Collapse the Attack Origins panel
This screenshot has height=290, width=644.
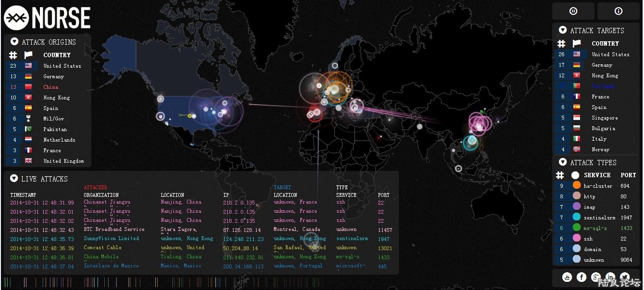pyautogui.click(x=14, y=42)
